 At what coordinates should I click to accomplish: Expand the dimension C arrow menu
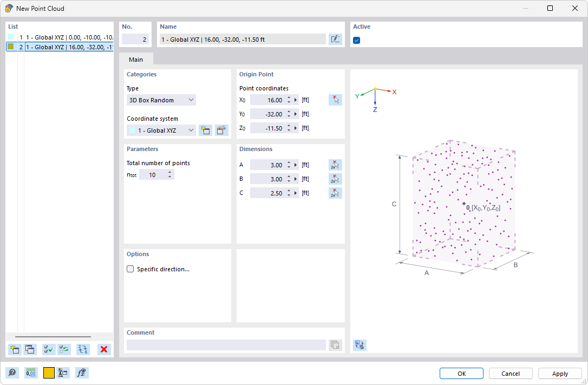(x=296, y=193)
